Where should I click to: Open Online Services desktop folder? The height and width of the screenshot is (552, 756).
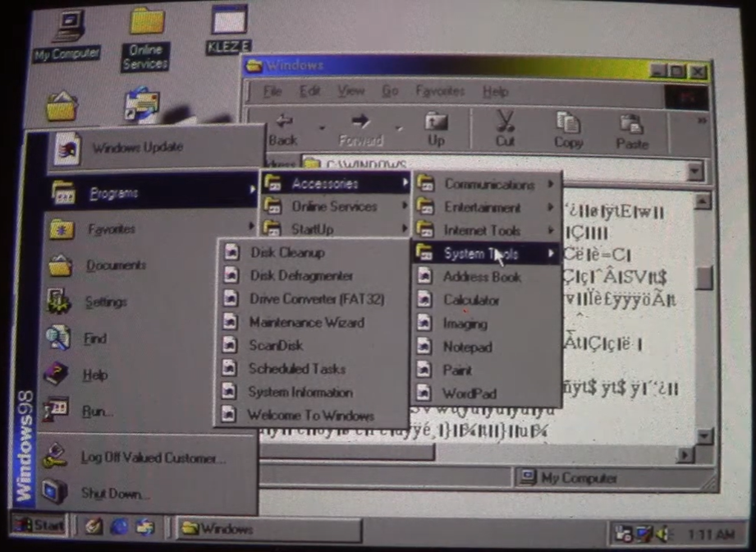145,39
